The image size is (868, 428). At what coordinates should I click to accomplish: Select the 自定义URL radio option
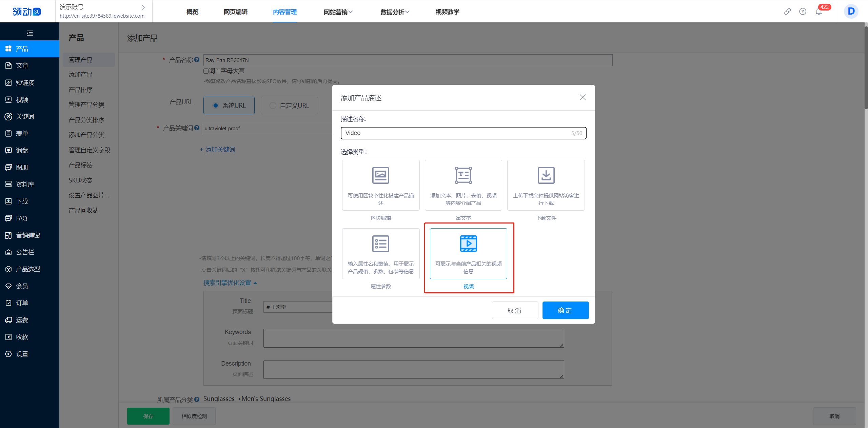pyautogui.click(x=273, y=105)
